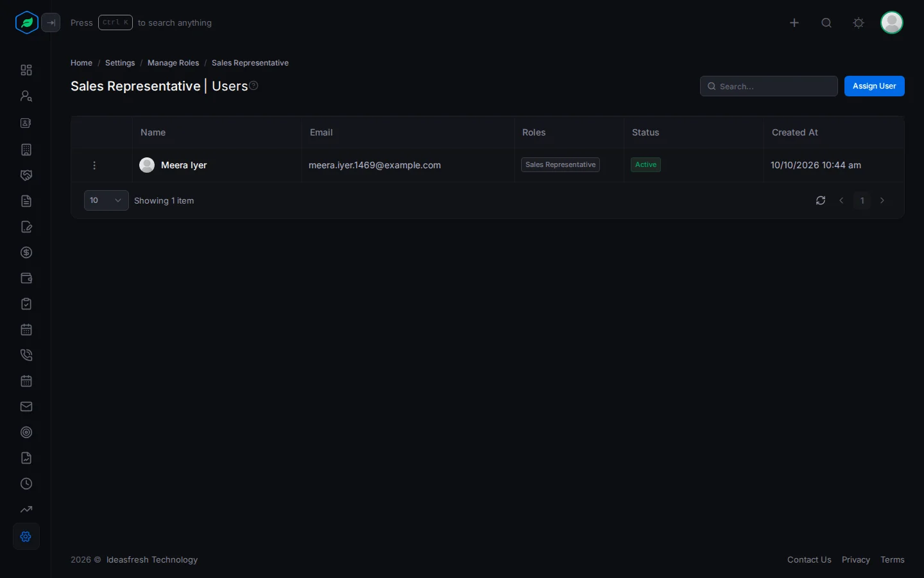The image size is (924, 578).
Task: Navigate to Settings breadcrumb
Action: [120, 63]
